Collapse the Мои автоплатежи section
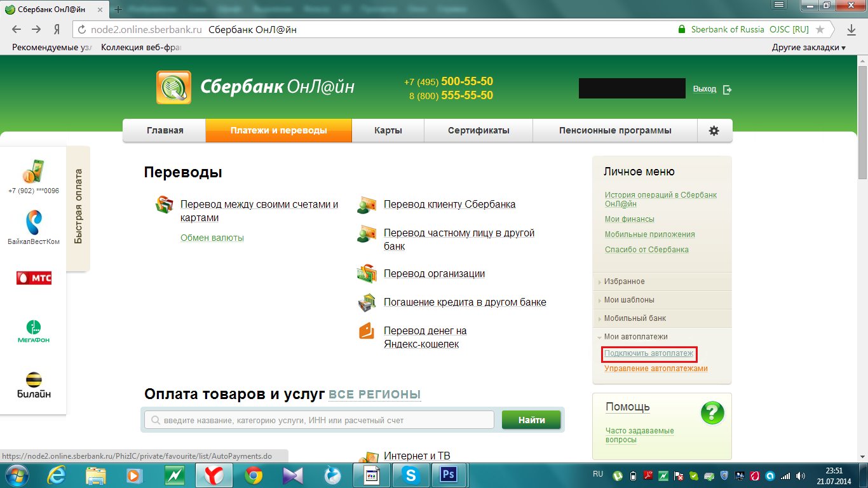The height and width of the screenshot is (488, 868). click(x=661, y=337)
